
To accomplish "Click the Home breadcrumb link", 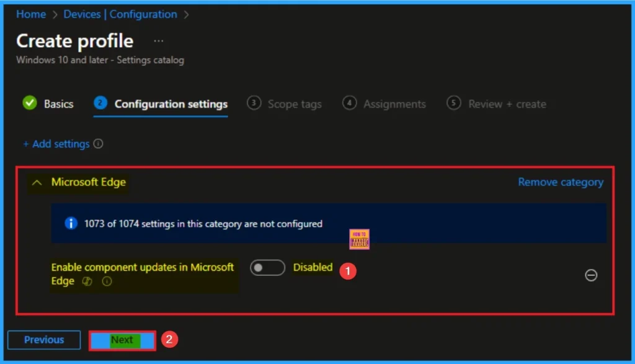I will click(31, 14).
